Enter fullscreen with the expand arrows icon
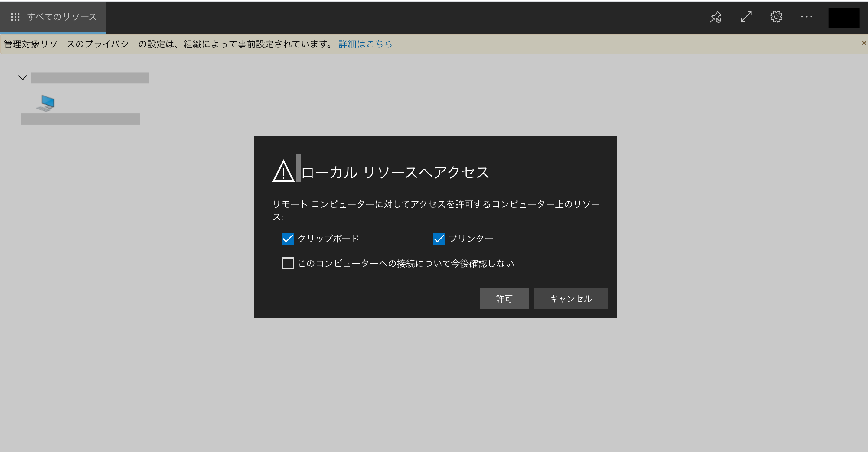The width and height of the screenshot is (868, 452). coord(746,17)
